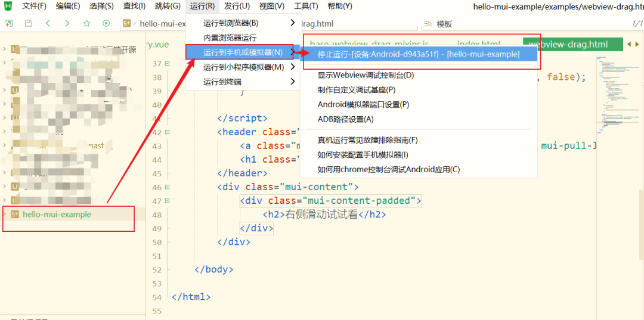Click the </body> closing tag on line 52

coord(214,269)
